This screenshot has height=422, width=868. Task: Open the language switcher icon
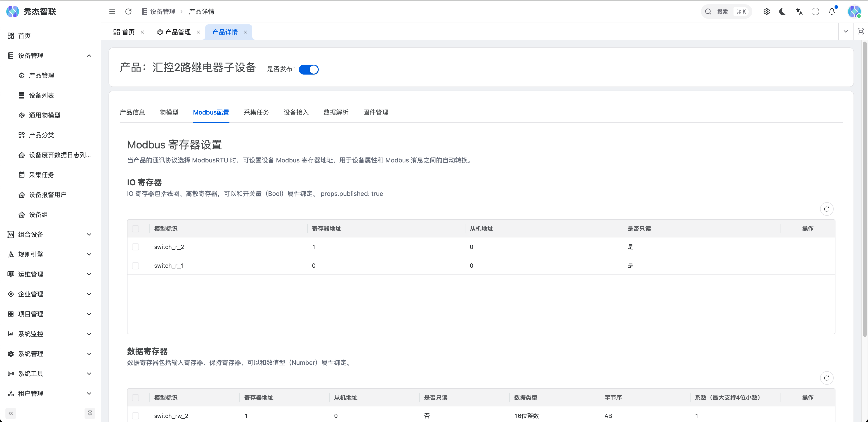coord(799,11)
